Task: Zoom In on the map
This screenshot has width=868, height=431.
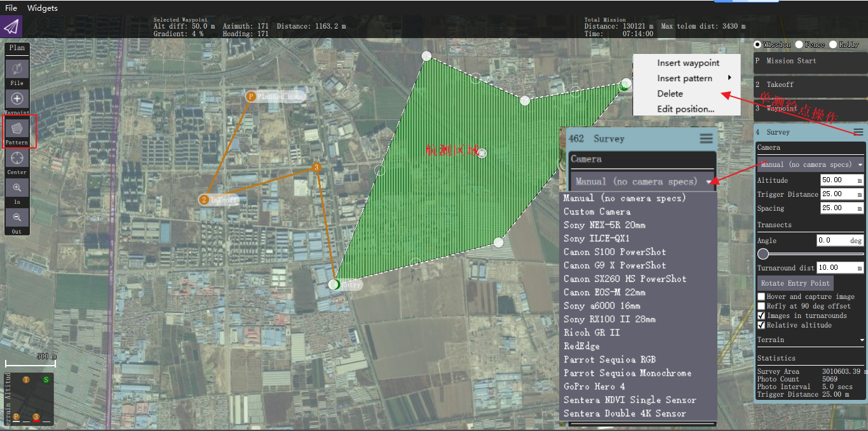Action: tap(17, 187)
